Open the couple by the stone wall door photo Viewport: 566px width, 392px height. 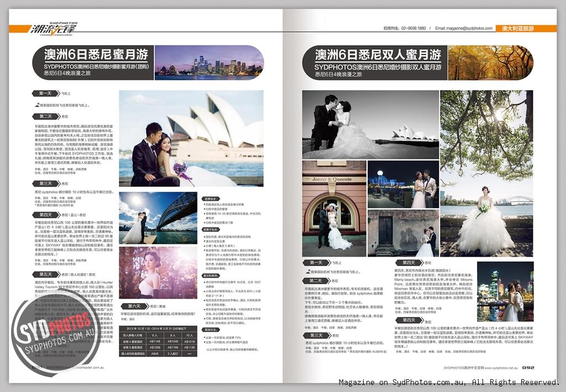tap(403, 233)
